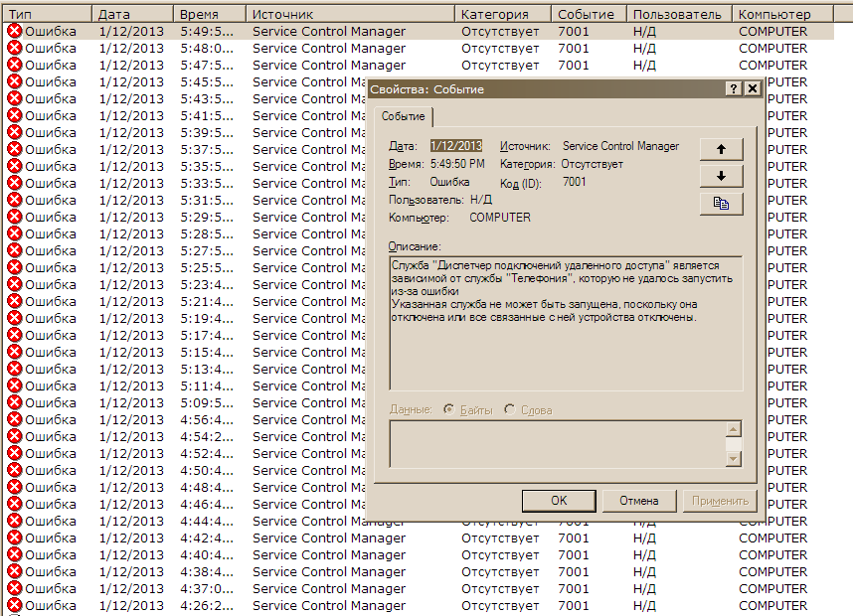Show next event with down arrow
This screenshot has width=853, height=616.
coord(721,176)
